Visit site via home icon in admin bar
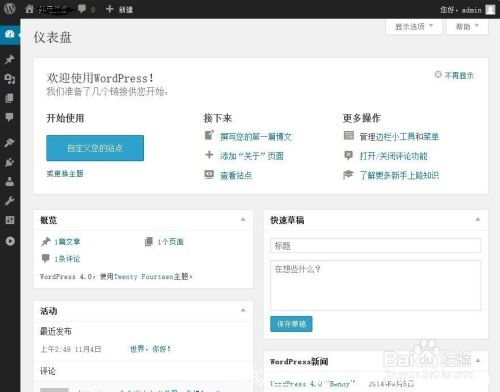 29,9
